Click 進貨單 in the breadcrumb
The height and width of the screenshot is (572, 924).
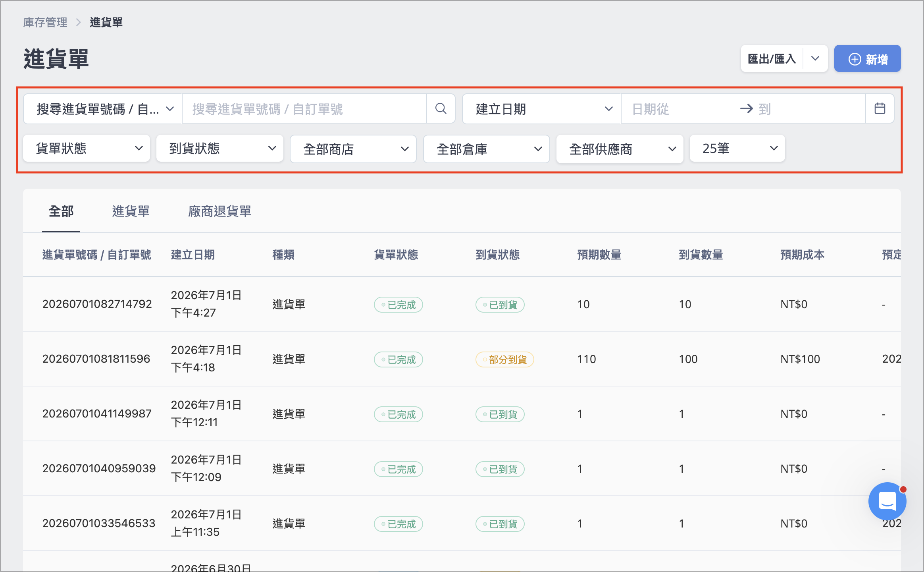tap(106, 22)
